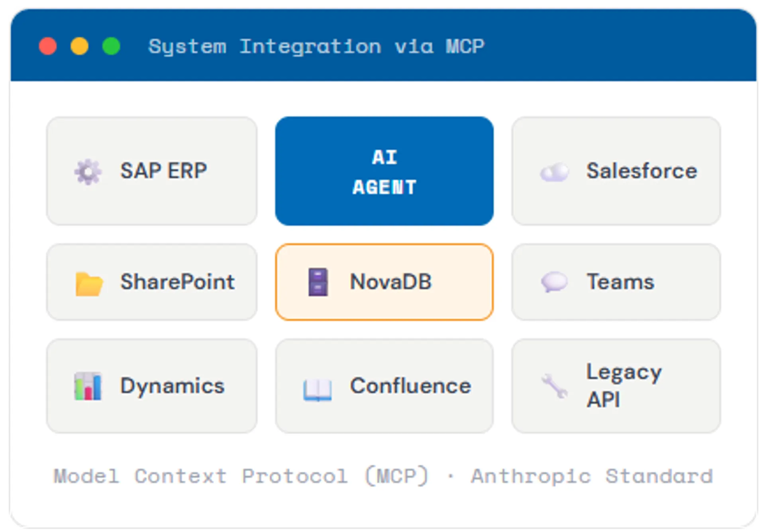This screenshot has width=765, height=532.
Task: Click the Salesforce text label
Action: 641,171
